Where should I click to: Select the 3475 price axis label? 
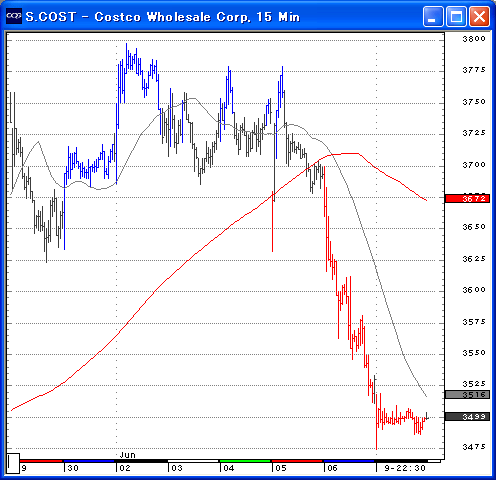(x=474, y=447)
